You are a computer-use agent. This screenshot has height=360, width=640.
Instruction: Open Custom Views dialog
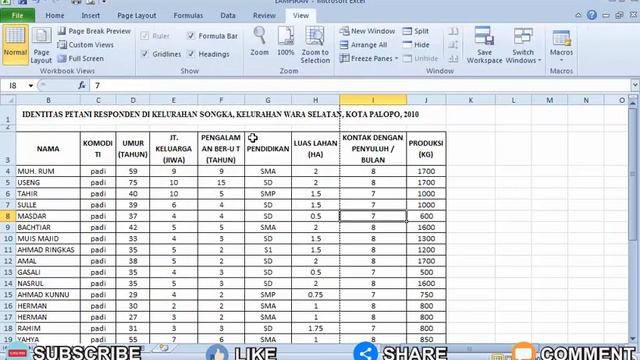click(x=86, y=45)
